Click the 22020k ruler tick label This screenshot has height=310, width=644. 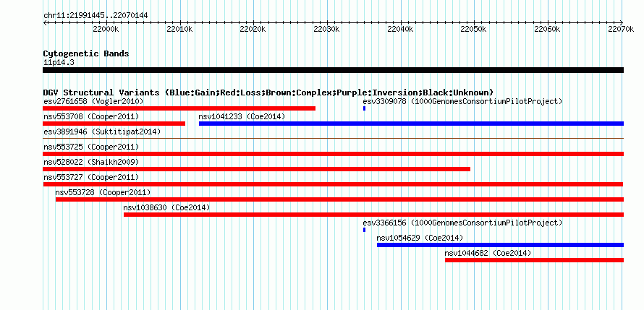[x=253, y=29]
